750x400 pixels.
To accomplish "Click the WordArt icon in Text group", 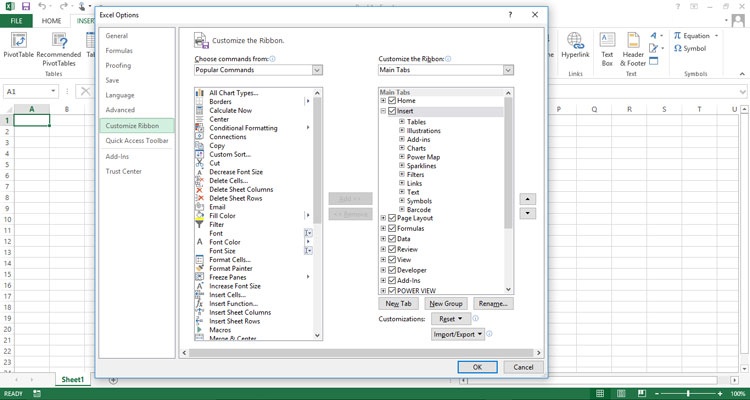I will [654, 36].
